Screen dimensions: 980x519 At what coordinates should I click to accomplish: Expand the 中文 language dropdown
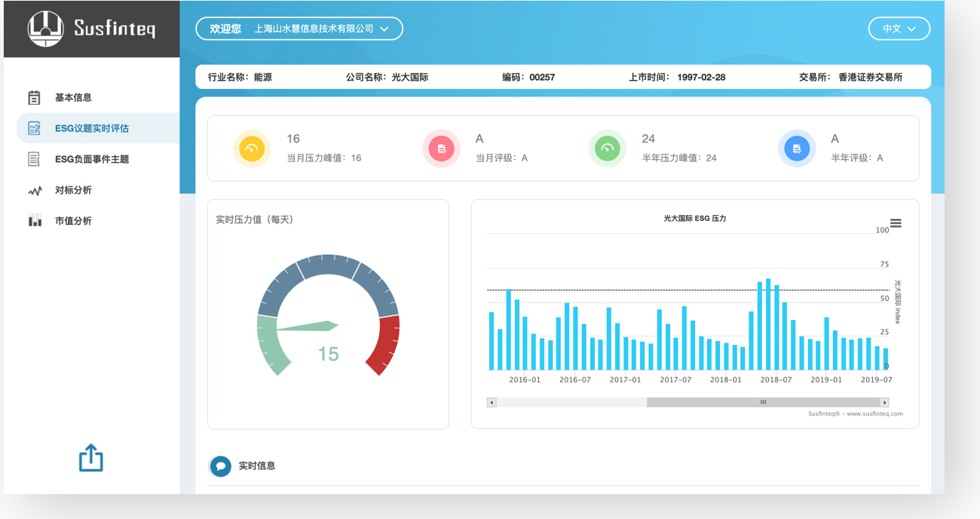[899, 29]
